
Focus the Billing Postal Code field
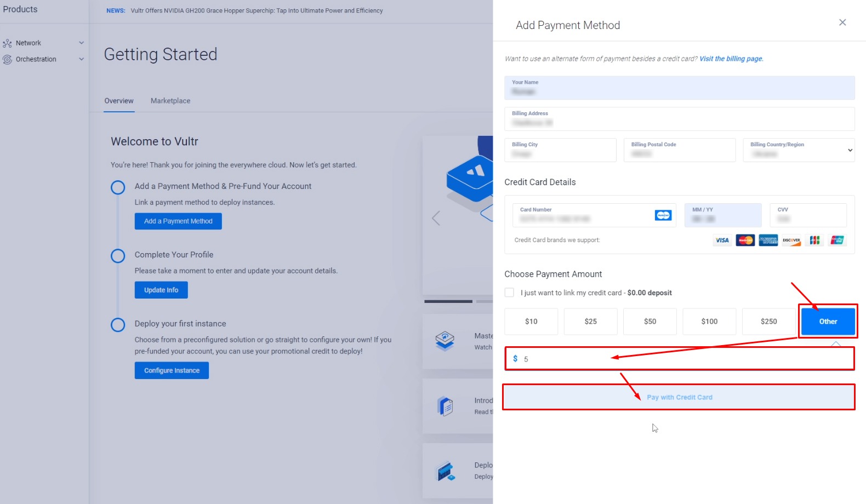[x=680, y=150]
